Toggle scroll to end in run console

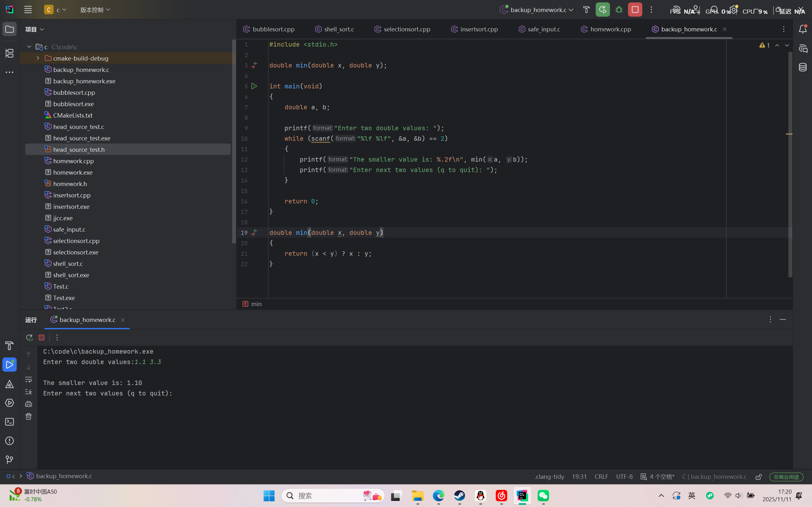pos(29,392)
